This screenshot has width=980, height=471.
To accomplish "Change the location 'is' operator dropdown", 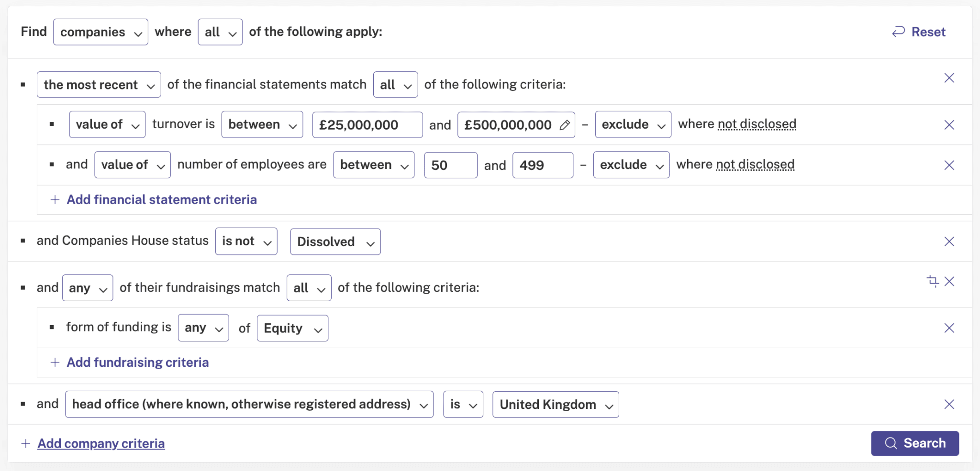I will pyautogui.click(x=463, y=405).
